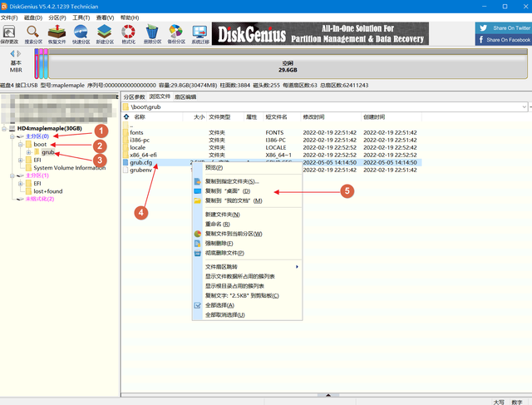The image size is (532, 405).
Task: Click the 删除分区 delete partition trash icon
Action: tap(152, 34)
